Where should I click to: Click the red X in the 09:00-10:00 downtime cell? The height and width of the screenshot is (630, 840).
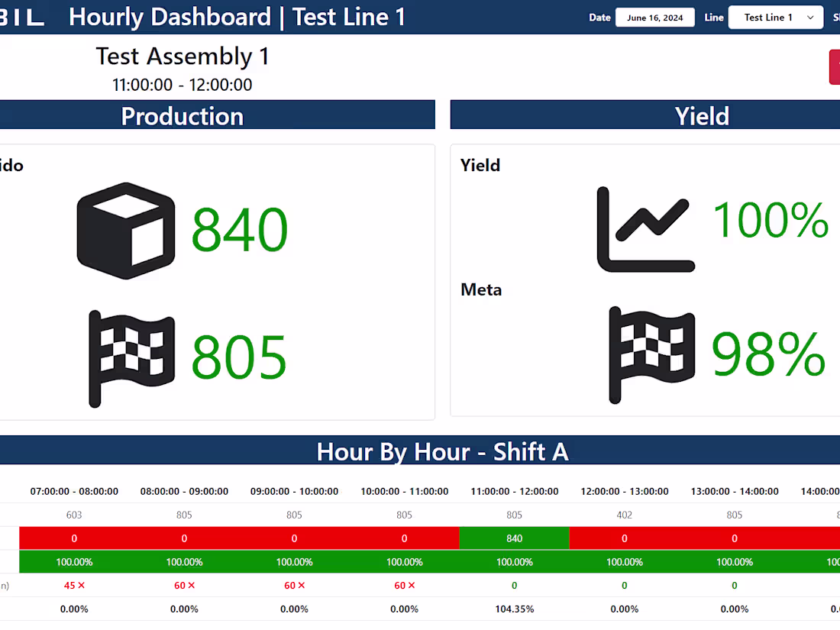(302, 585)
